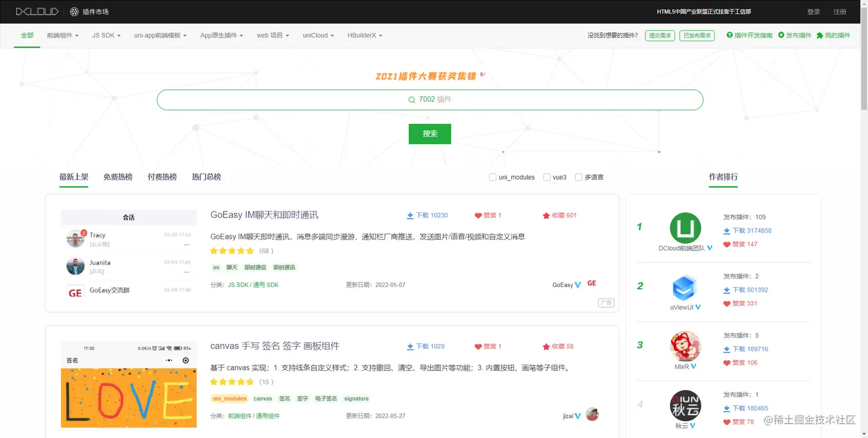
Task: Open the JS SDK dropdown
Action: [106, 36]
